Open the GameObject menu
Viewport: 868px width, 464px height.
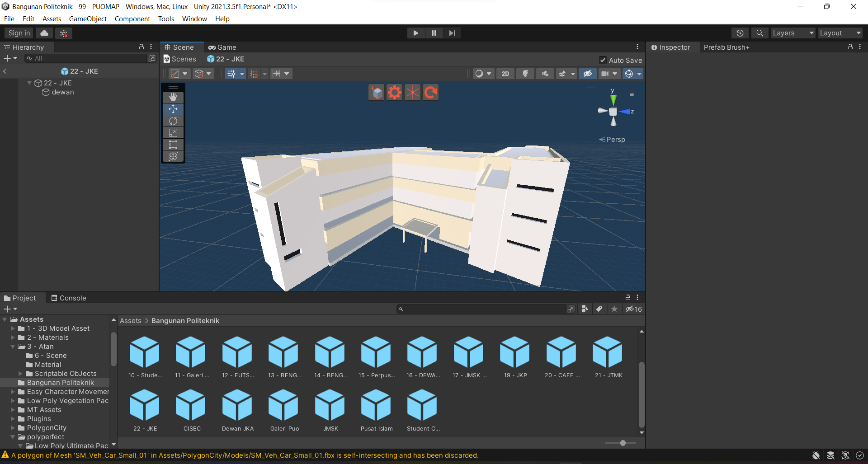88,19
